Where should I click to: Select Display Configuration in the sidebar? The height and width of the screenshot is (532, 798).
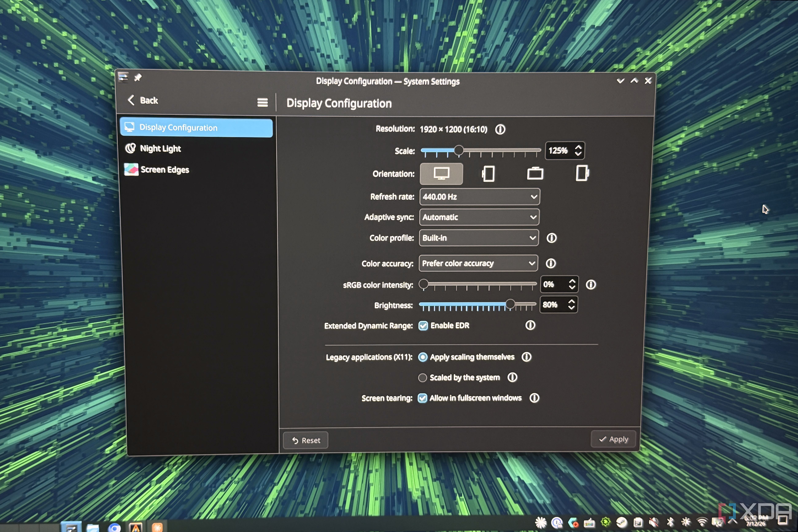coord(196,128)
